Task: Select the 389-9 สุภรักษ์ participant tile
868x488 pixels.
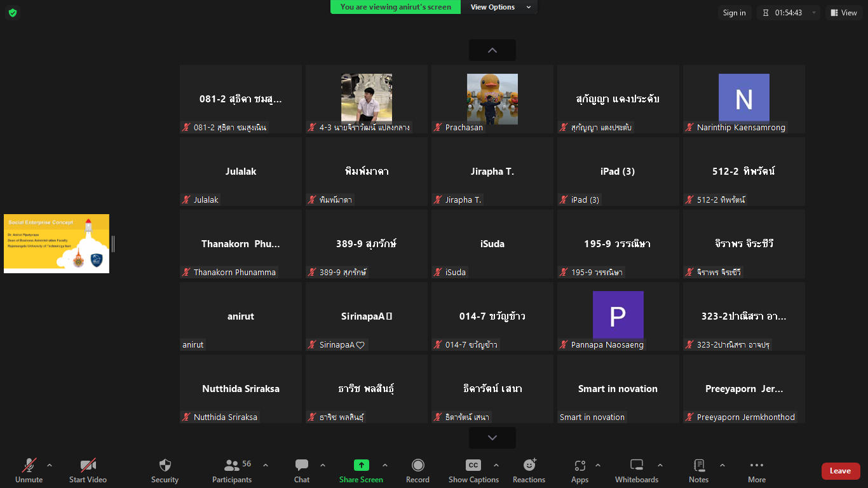Action: [367, 244]
